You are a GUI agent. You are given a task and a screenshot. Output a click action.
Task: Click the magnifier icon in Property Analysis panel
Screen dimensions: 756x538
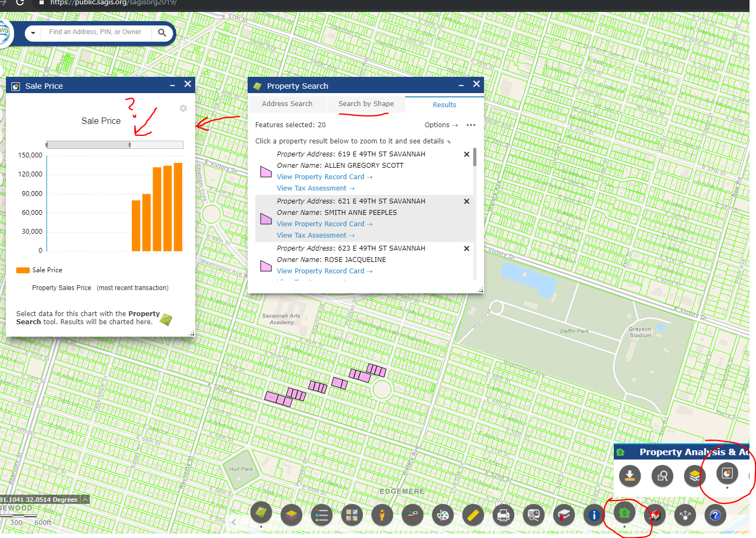662,476
